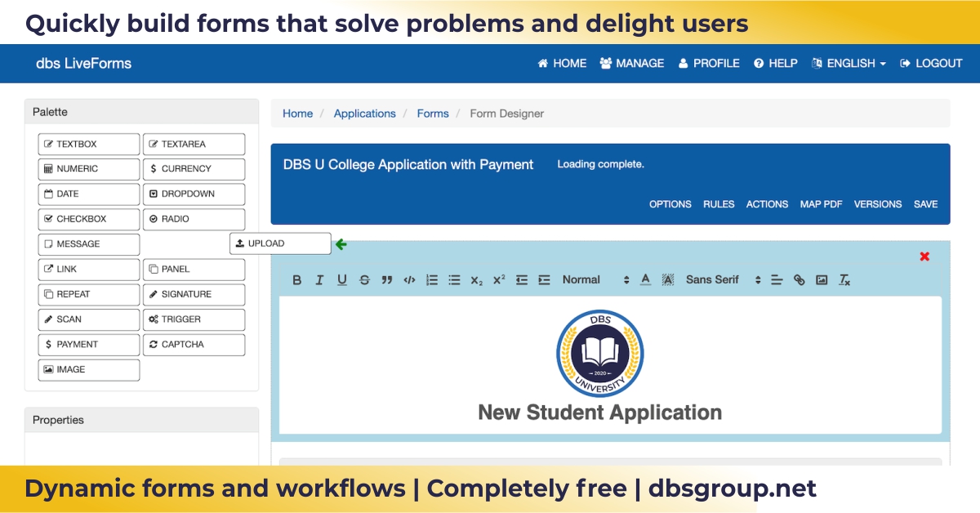Insert an image from the editor toolbar
980x513 pixels.
pyautogui.click(x=822, y=280)
